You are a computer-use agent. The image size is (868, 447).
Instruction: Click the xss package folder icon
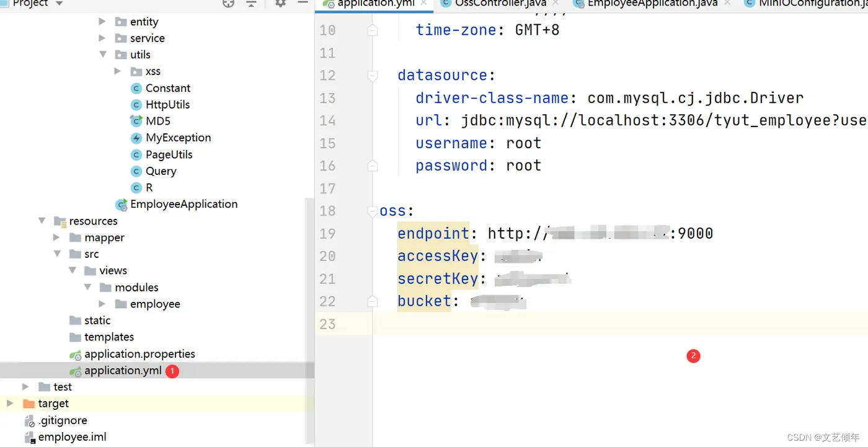point(136,71)
